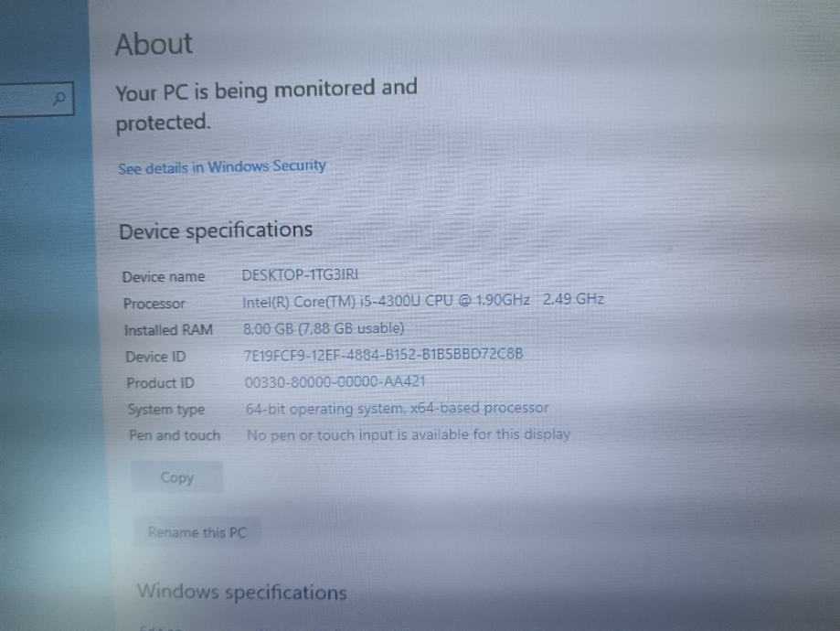Click the Pen and touch label
This screenshot has height=631, width=840.
175,434
